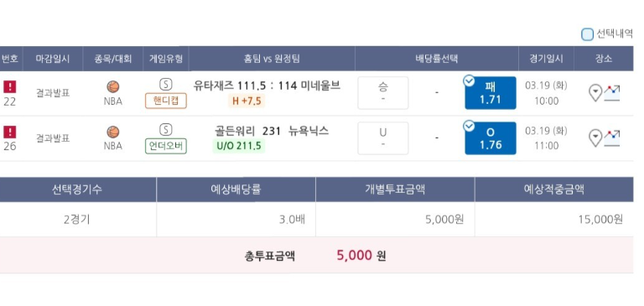The height and width of the screenshot is (306, 644).
Task: Click circled S icon in game 26 row
Action: pos(165,130)
